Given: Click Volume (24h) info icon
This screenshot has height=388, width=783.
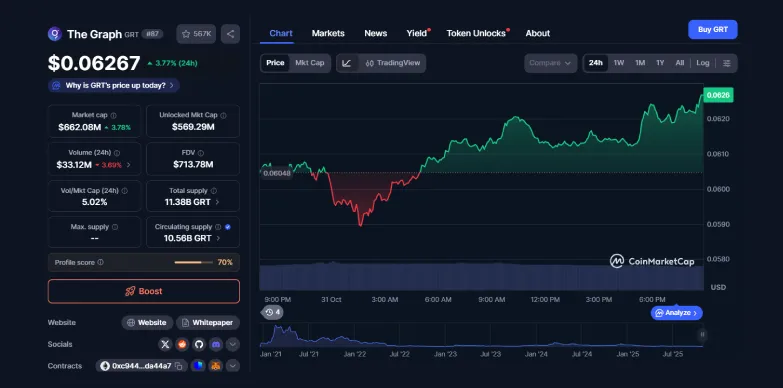Looking at the screenshot, I should click(117, 153).
